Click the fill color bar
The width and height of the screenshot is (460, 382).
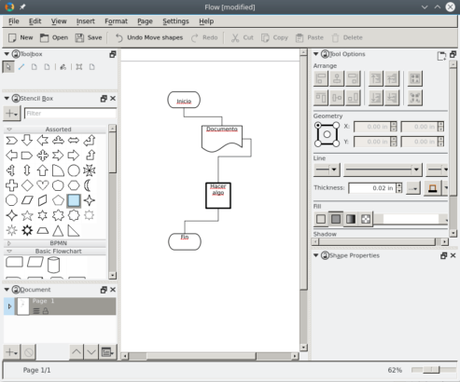click(x=411, y=219)
